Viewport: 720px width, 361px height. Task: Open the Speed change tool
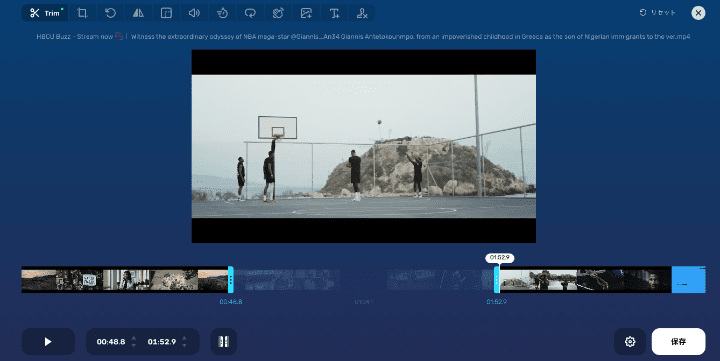click(222, 13)
